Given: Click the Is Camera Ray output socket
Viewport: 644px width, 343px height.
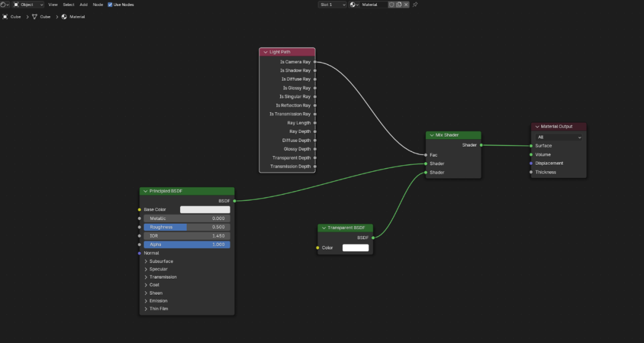Looking at the screenshot, I should (x=315, y=62).
